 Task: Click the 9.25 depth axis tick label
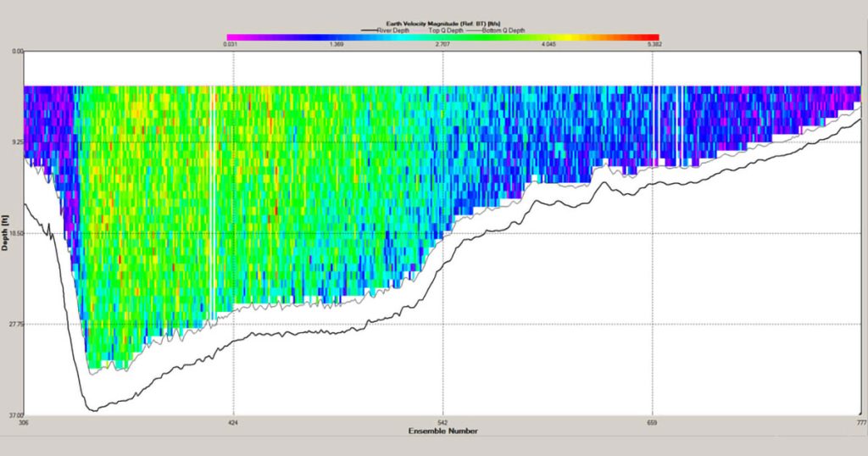click(12, 143)
